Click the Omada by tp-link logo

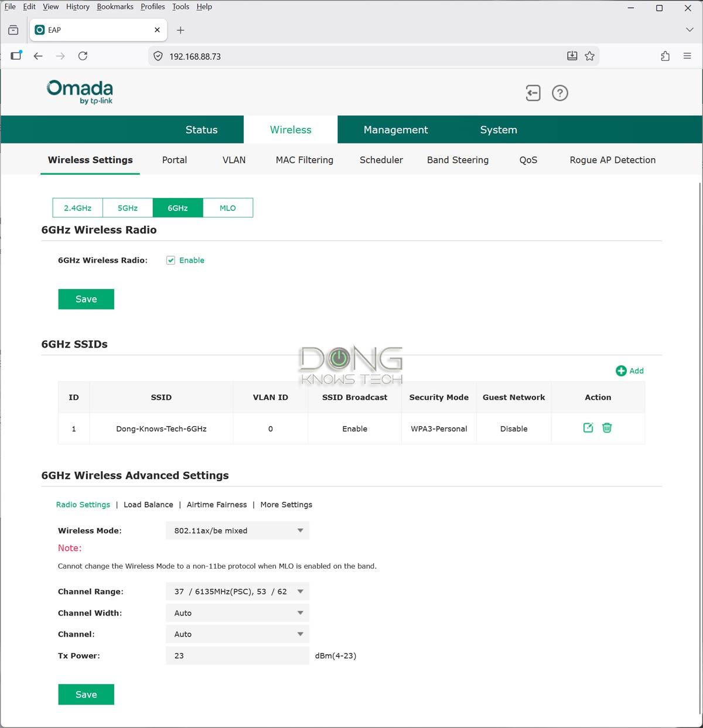click(x=79, y=92)
